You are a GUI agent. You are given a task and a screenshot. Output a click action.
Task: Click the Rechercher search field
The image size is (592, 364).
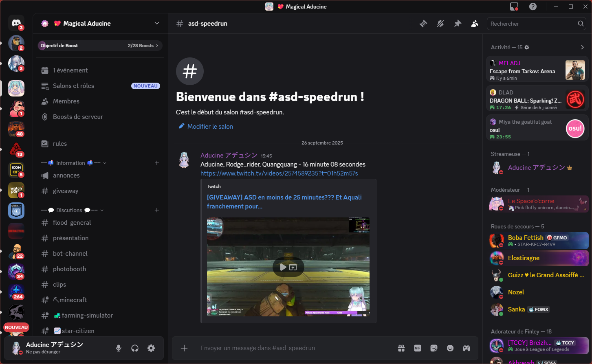tap(532, 24)
